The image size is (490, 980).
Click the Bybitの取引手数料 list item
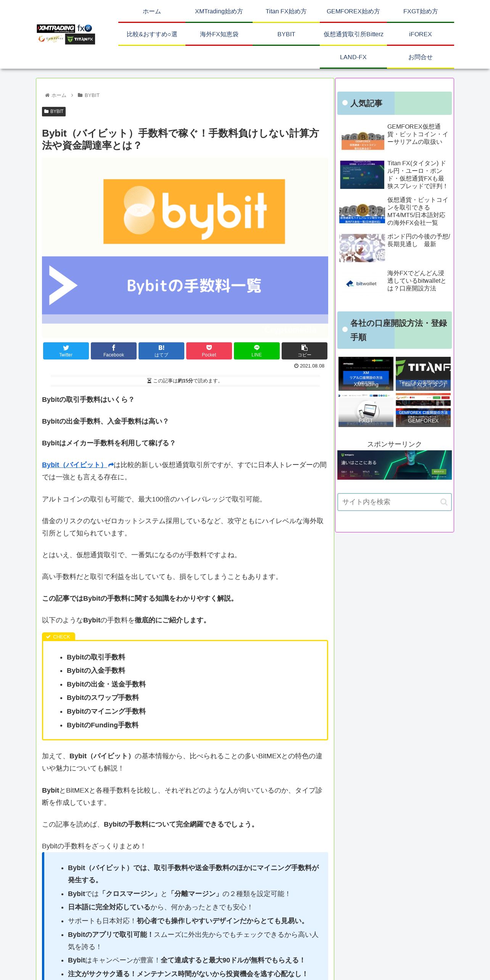96,657
